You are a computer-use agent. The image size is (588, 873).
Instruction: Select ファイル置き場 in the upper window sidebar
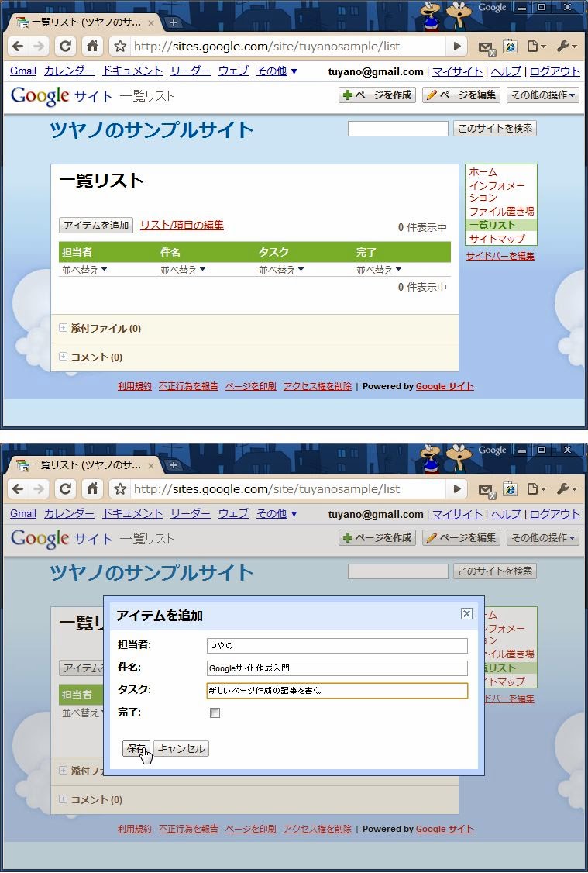(x=501, y=211)
